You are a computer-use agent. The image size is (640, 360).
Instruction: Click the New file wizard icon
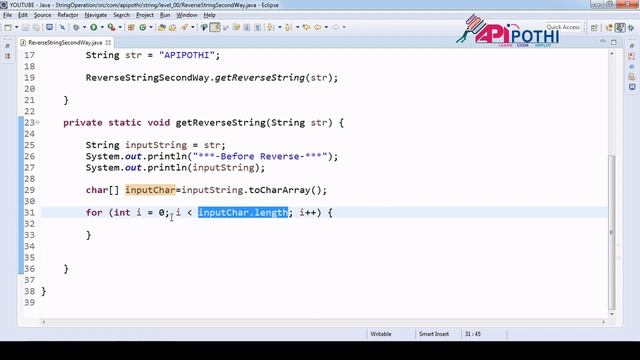pyautogui.click(x=8, y=27)
